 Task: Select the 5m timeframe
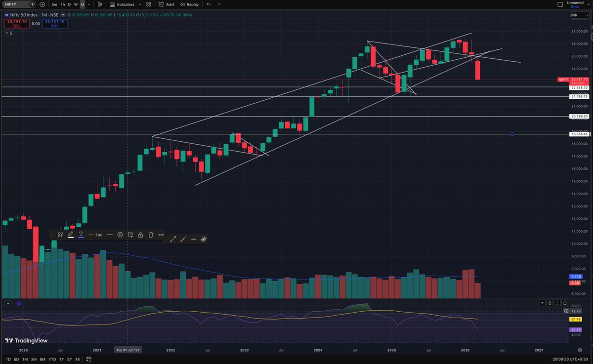(x=53, y=4)
